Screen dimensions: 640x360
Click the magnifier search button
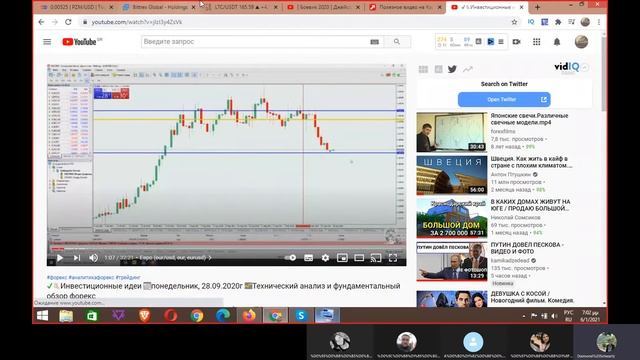tap(397, 42)
